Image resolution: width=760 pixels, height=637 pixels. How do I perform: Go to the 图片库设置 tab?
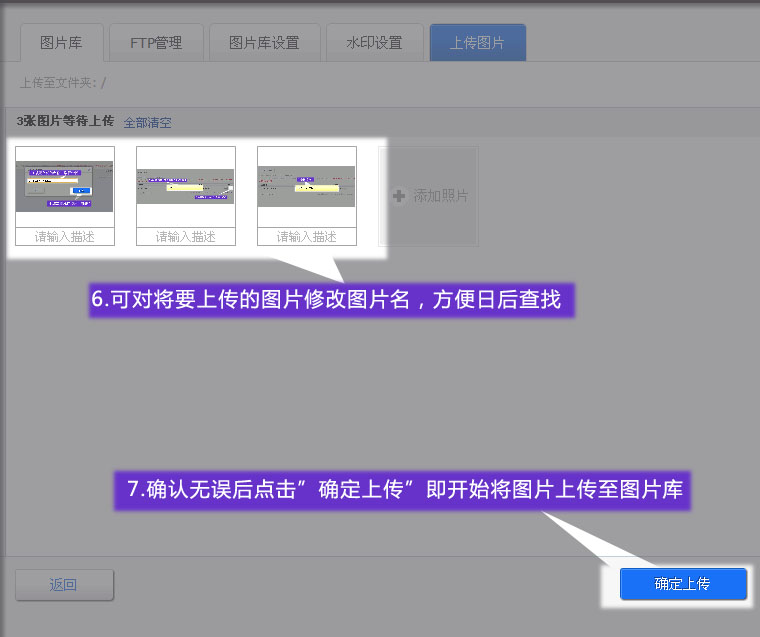pos(264,43)
